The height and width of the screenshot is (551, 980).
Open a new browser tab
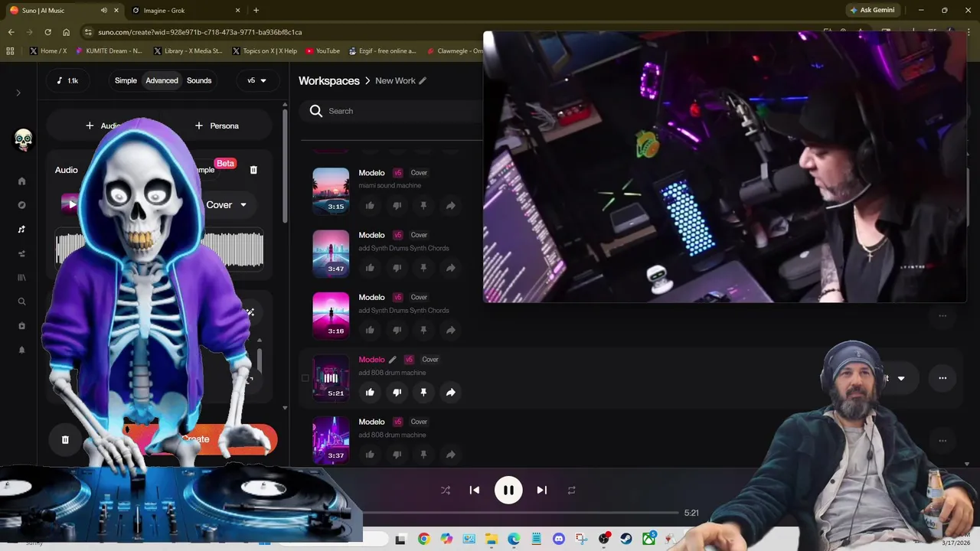point(256,11)
